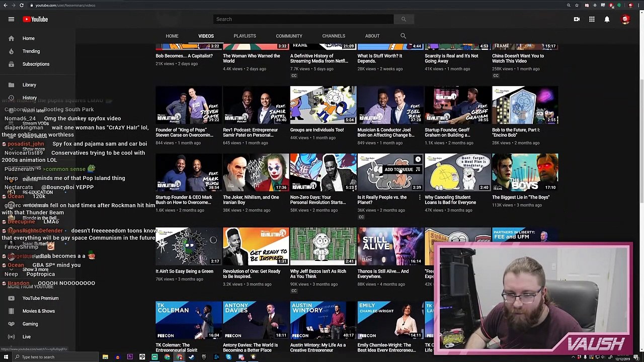Open the notifications bell

(607, 19)
